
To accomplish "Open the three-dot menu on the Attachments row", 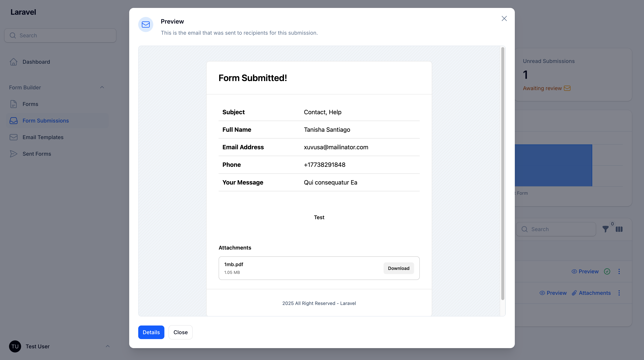I will click(x=619, y=293).
